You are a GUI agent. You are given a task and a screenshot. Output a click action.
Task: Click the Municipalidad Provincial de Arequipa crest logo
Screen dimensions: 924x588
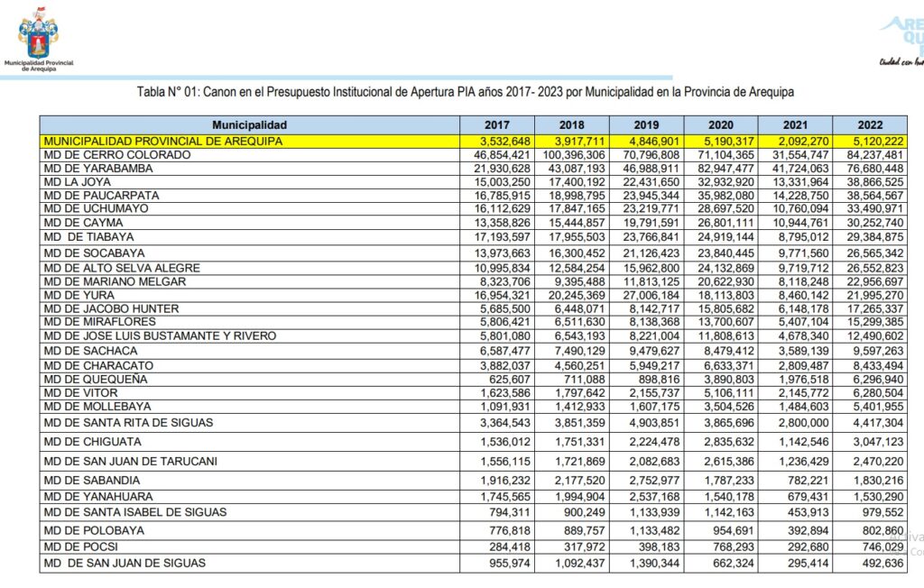pyautogui.click(x=38, y=34)
